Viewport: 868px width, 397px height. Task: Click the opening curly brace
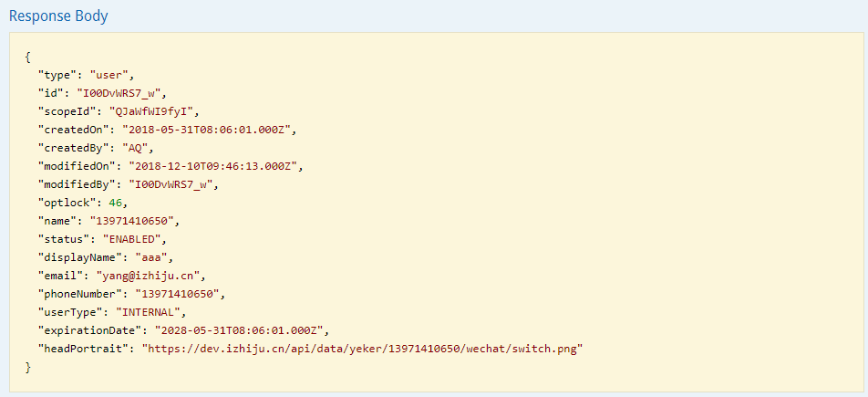click(x=28, y=56)
